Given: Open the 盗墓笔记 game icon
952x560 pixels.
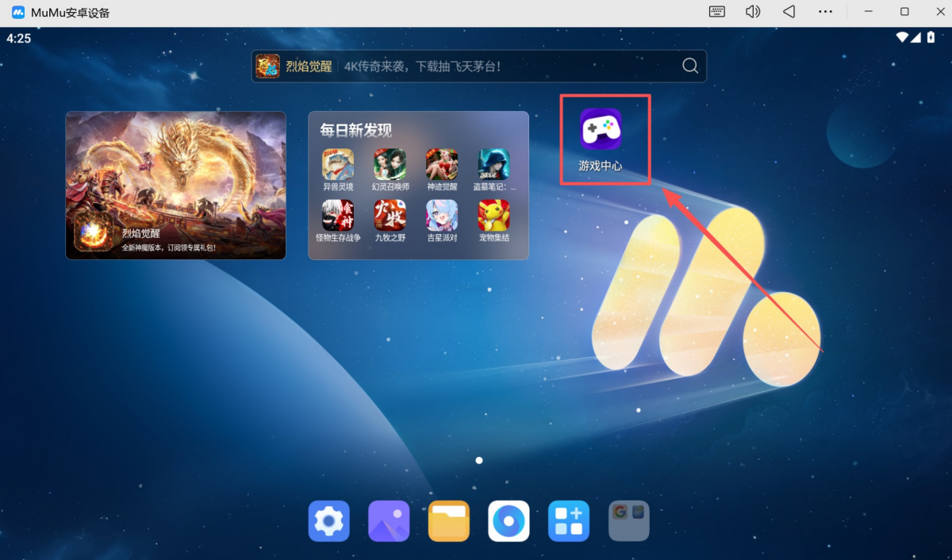Looking at the screenshot, I should tap(493, 163).
